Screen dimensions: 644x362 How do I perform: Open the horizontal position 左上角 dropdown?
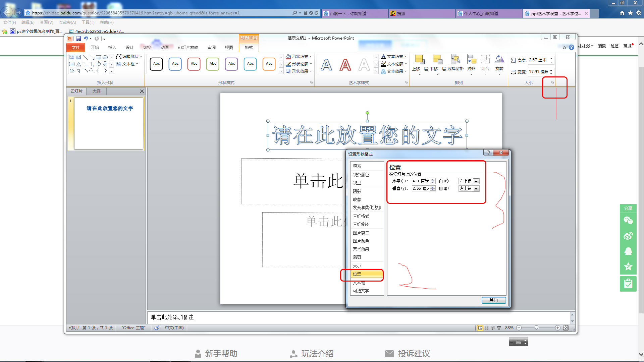(477, 181)
